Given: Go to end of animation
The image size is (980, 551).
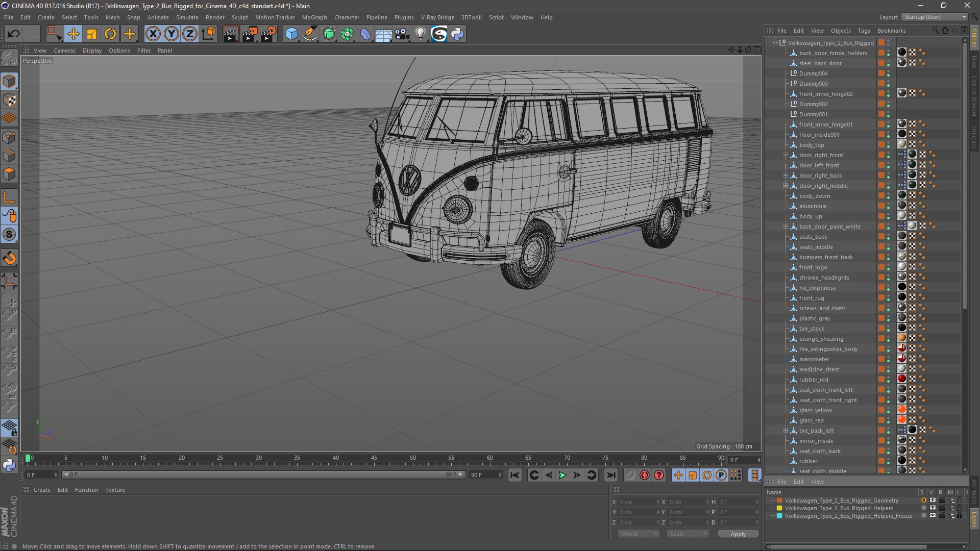Looking at the screenshot, I should pos(610,475).
